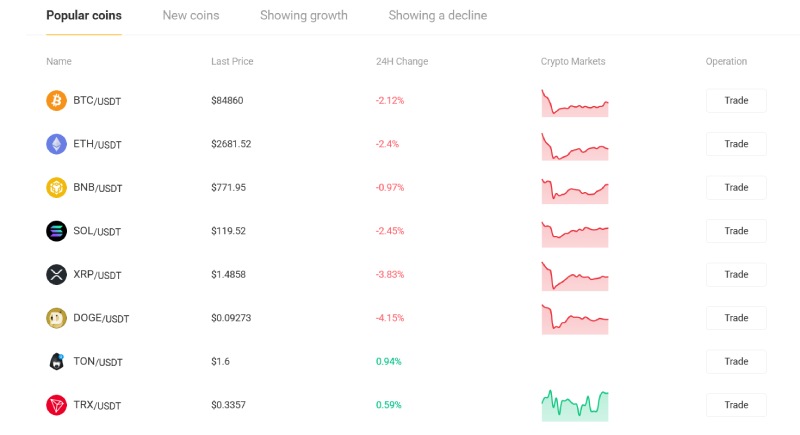The height and width of the screenshot is (435, 800).
Task: Click the Dogecoin logo icon
Action: pos(57,318)
